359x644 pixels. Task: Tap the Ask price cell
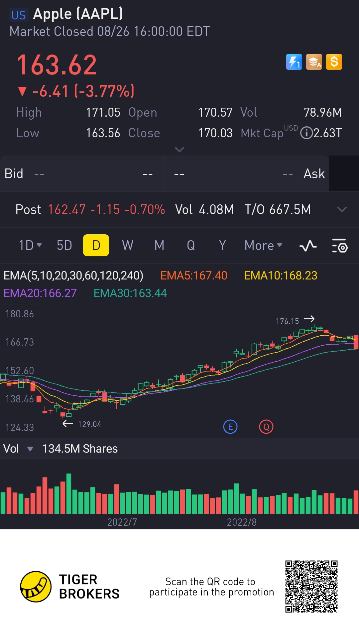(x=246, y=174)
